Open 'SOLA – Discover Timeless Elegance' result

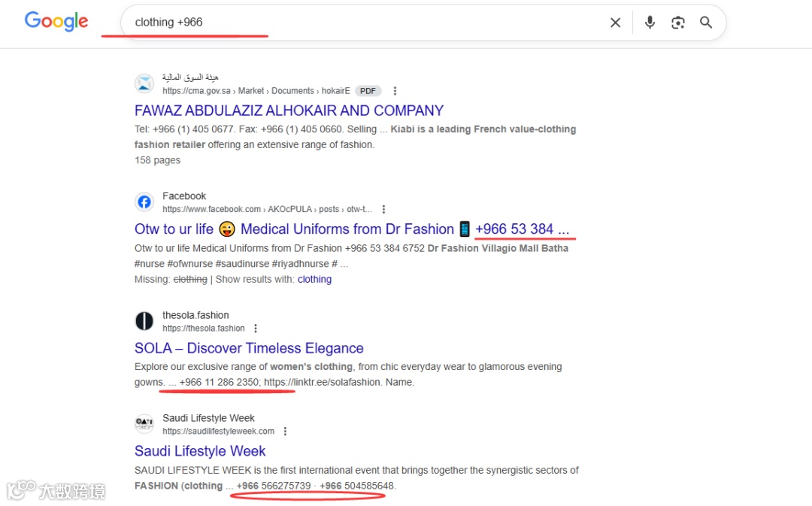(249, 348)
